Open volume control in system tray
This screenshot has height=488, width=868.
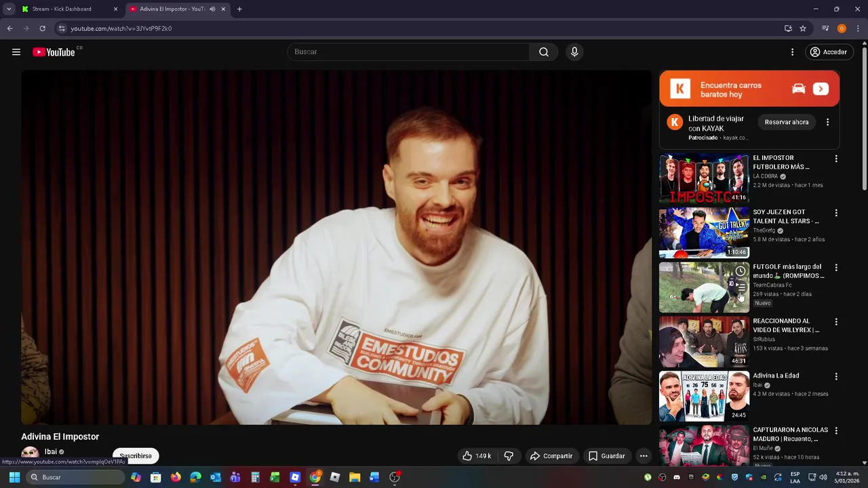[x=824, y=477]
